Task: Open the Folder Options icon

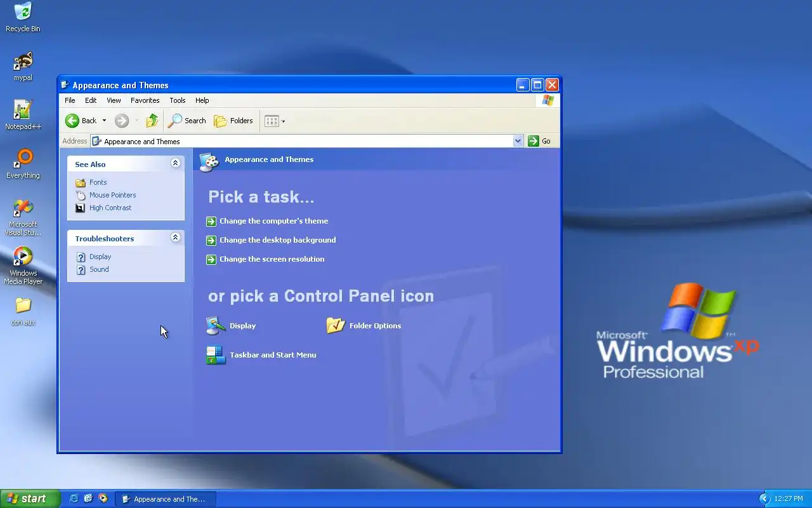Action: point(336,326)
